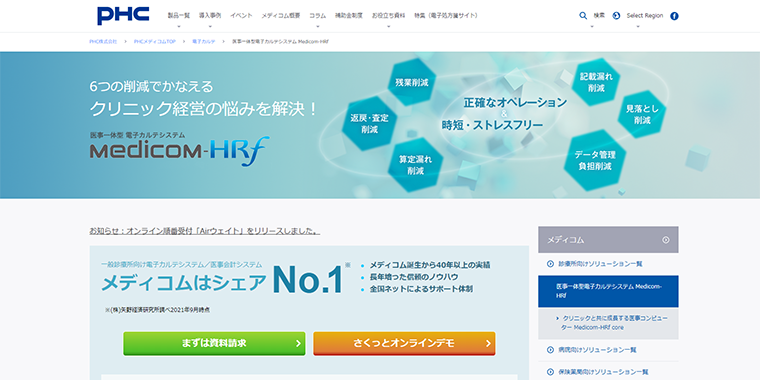Viewport: 760px width, 380px height.
Task: Open the 補助金制度 menu item
Action: click(x=348, y=16)
